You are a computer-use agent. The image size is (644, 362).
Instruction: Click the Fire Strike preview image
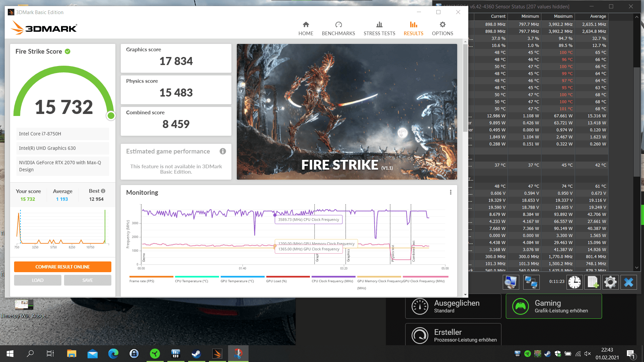click(347, 112)
